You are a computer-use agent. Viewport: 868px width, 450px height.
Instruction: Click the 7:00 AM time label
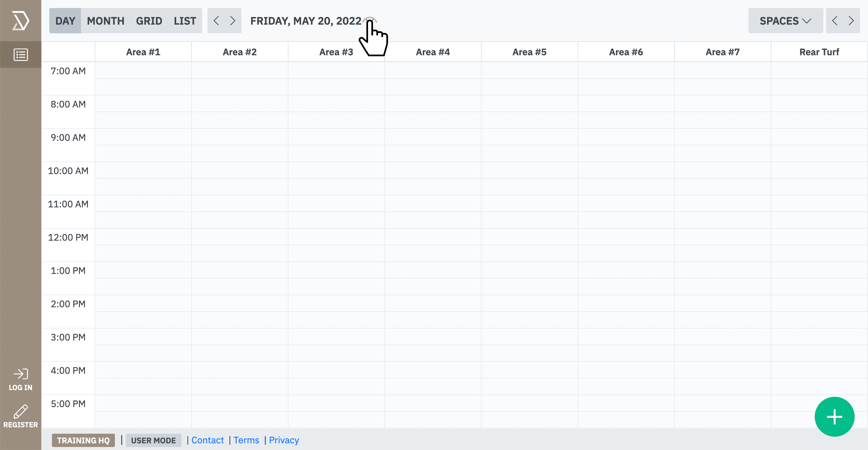(68, 71)
